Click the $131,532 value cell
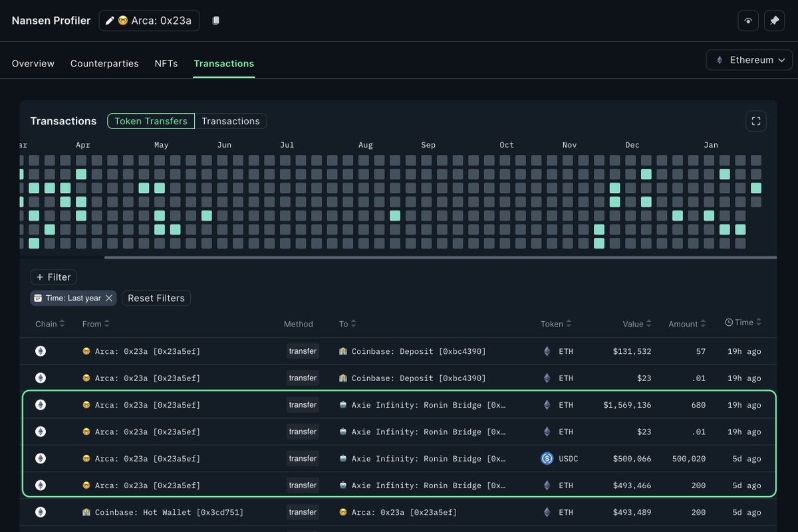 632,351
